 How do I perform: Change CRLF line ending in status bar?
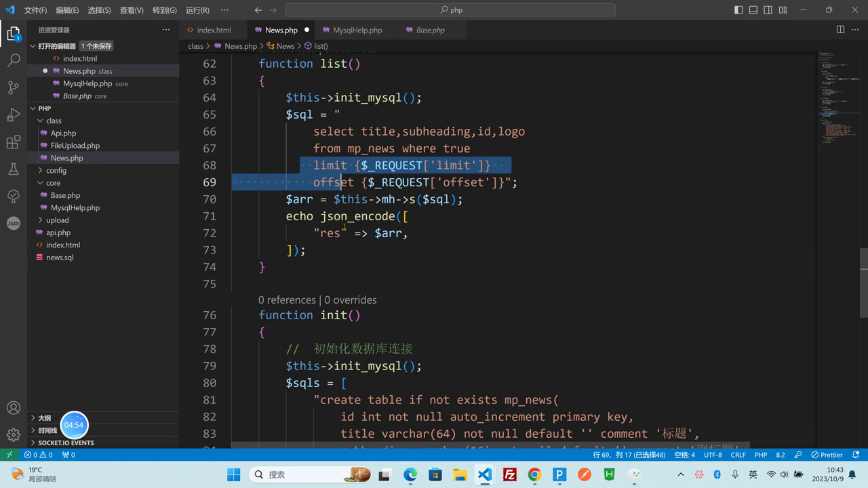pyautogui.click(x=738, y=455)
